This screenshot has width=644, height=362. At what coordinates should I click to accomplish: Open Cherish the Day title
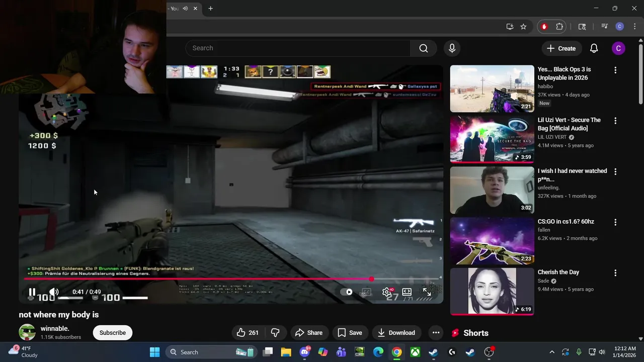[x=558, y=273]
